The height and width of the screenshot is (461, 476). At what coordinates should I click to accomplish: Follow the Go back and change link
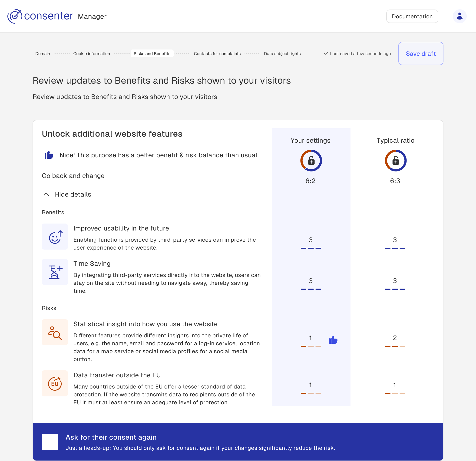point(73,176)
